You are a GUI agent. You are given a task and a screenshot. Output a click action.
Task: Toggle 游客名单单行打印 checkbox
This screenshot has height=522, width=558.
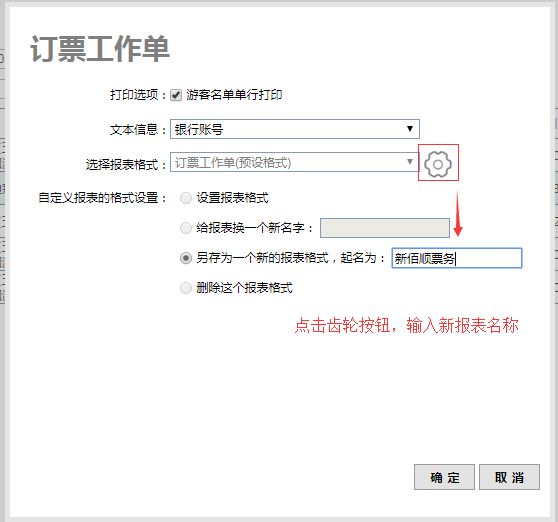coord(176,95)
